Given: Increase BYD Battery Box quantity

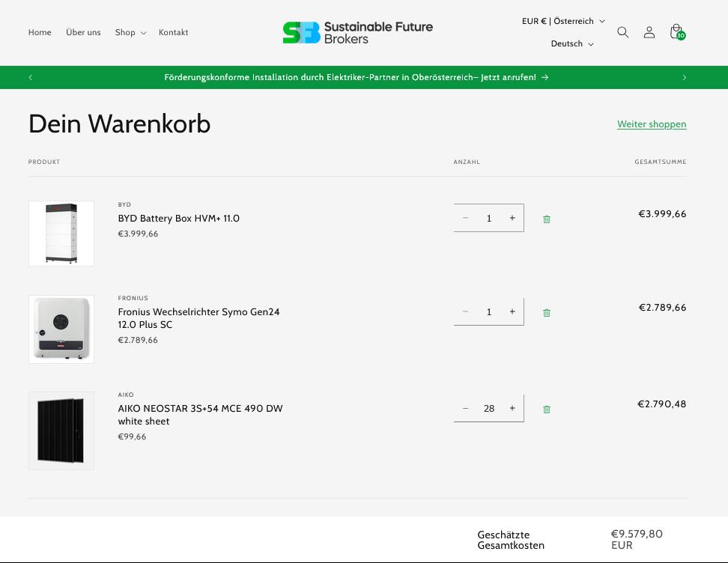Looking at the screenshot, I should tap(512, 218).
